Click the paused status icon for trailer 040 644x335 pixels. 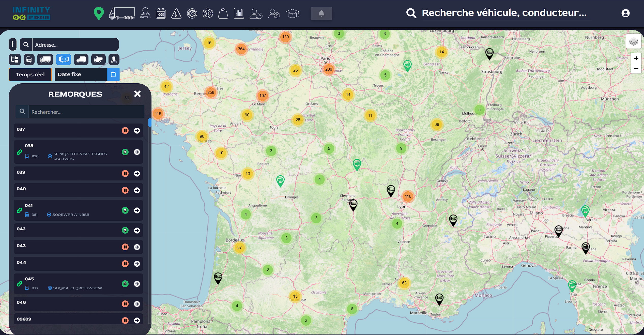pos(125,190)
